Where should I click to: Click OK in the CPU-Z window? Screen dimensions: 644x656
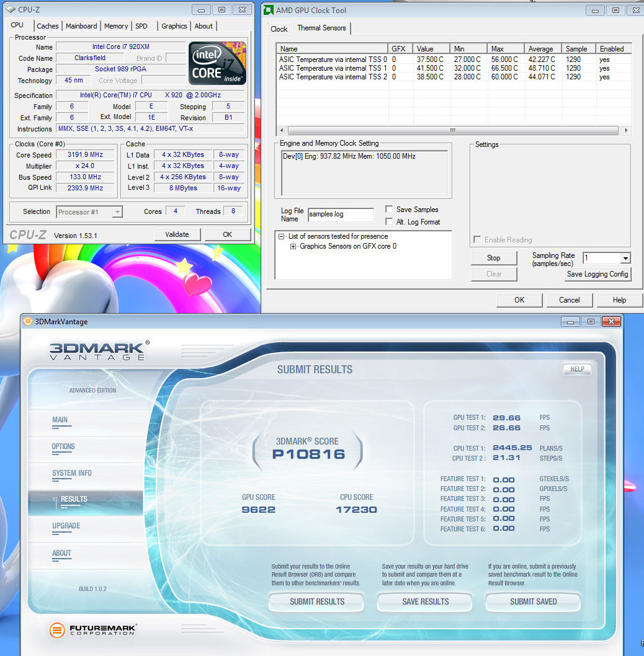pyautogui.click(x=227, y=235)
